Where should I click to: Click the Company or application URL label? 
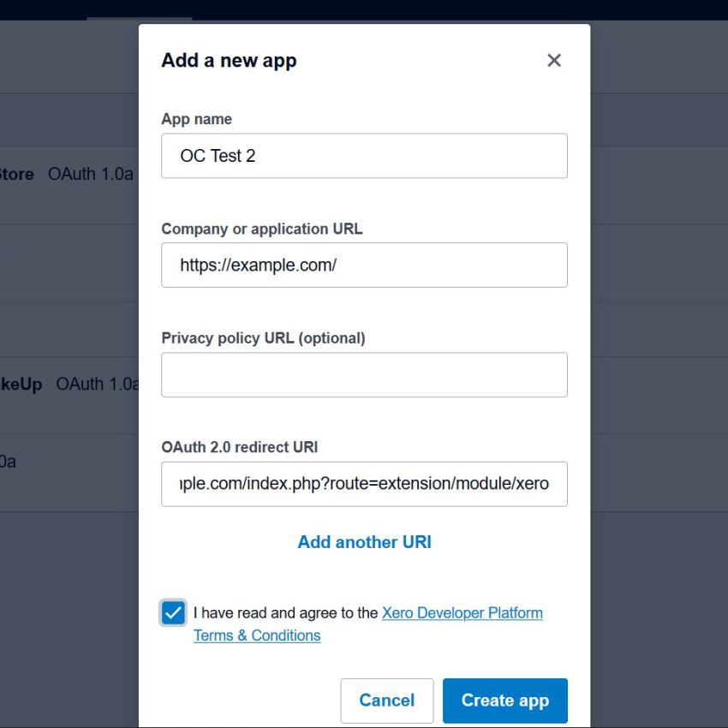pos(262,229)
